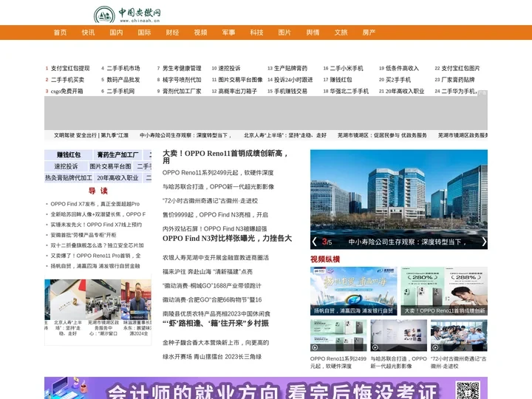Open headline 大卖！OPPO Reno11首销成绩创新高
This screenshot has width=532, height=399.
click(225, 157)
